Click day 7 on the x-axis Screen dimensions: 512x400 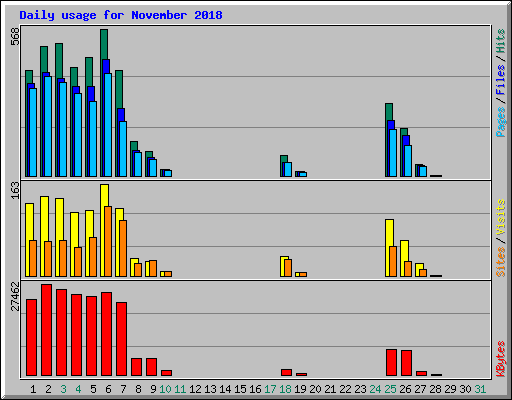pyautogui.click(x=123, y=389)
